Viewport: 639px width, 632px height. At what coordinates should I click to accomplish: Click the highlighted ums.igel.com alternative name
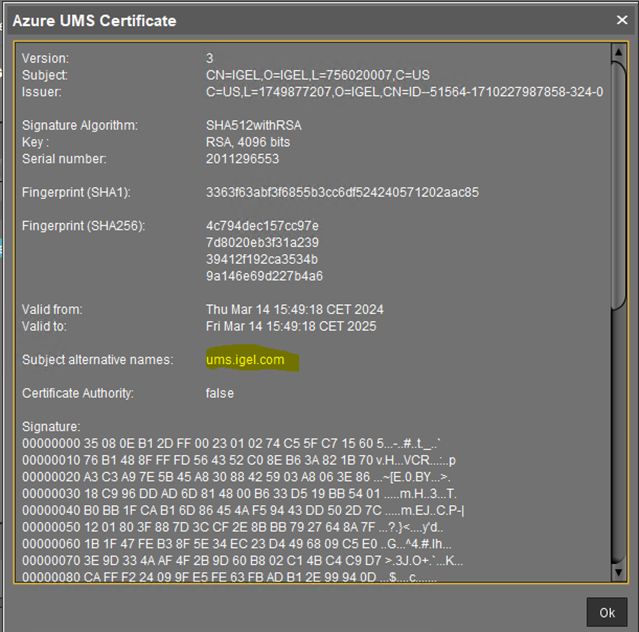245,360
